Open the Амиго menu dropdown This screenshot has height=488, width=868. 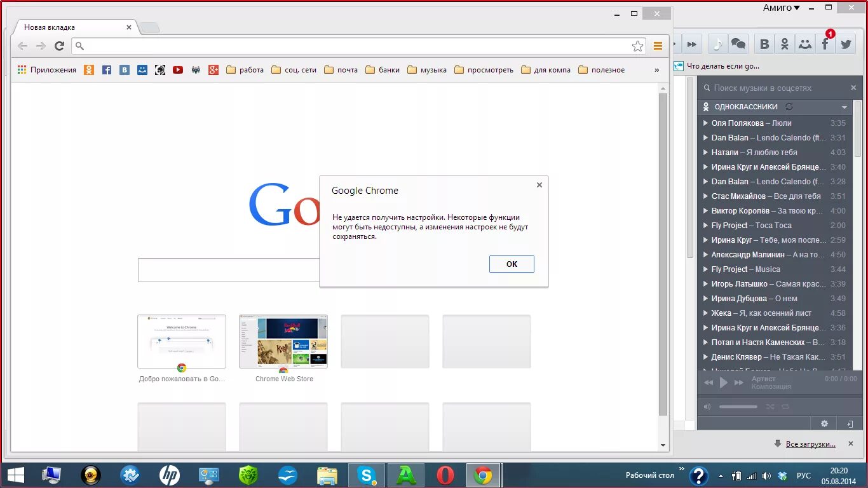point(782,8)
